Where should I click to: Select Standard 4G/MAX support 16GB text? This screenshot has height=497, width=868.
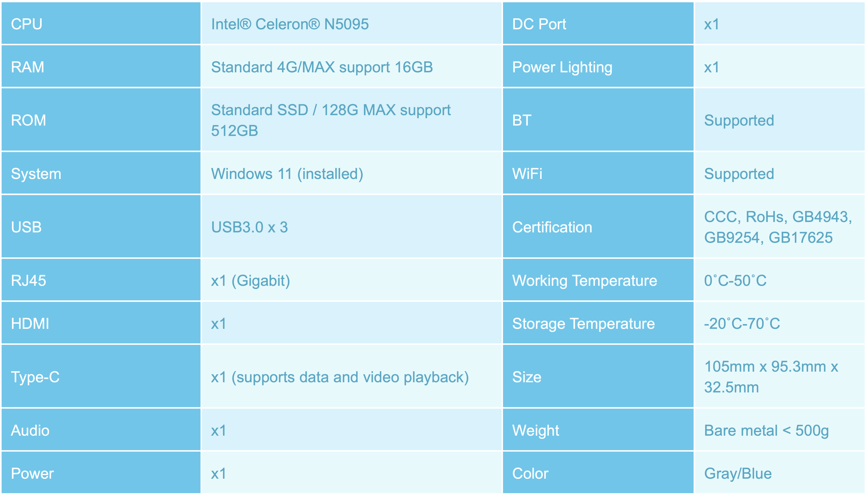[x=322, y=67]
